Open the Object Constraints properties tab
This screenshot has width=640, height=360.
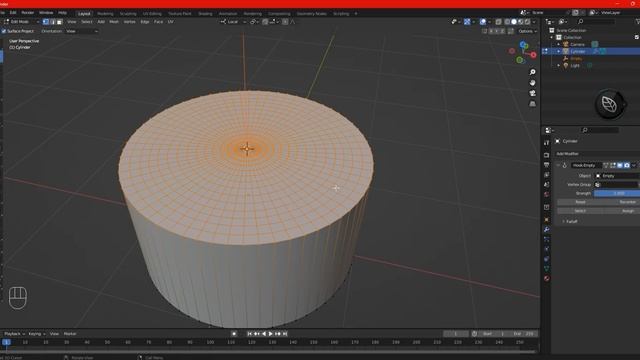547,259
